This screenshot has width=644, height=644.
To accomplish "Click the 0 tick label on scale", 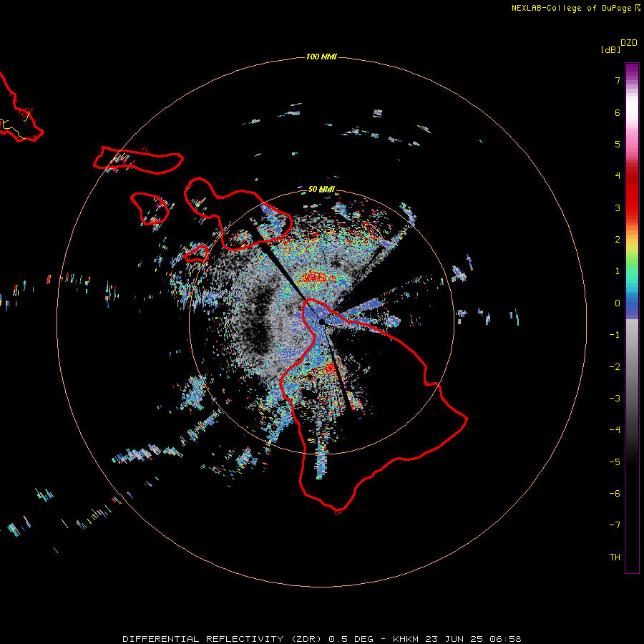I will [618, 303].
